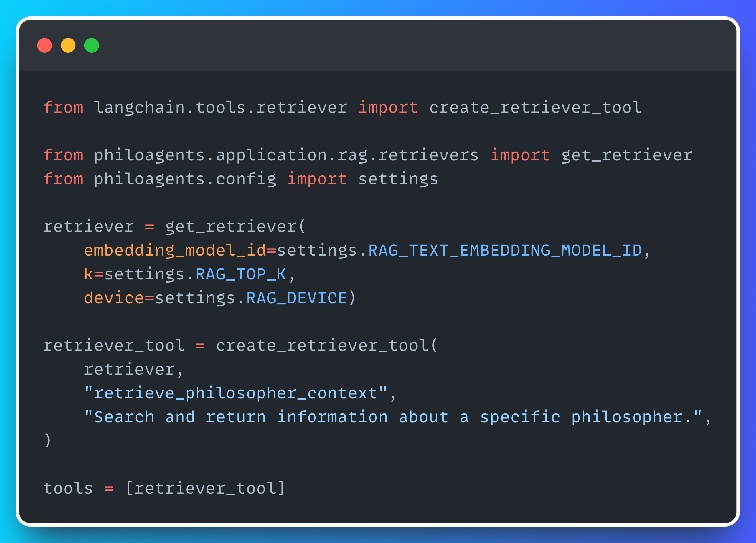
Task: Select the embedding_model_id keyword argument
Action: click(x=175, y=250)
